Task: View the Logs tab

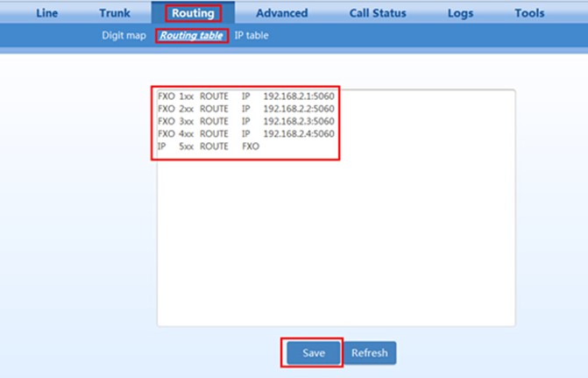Action: click(x=460, y=13)
